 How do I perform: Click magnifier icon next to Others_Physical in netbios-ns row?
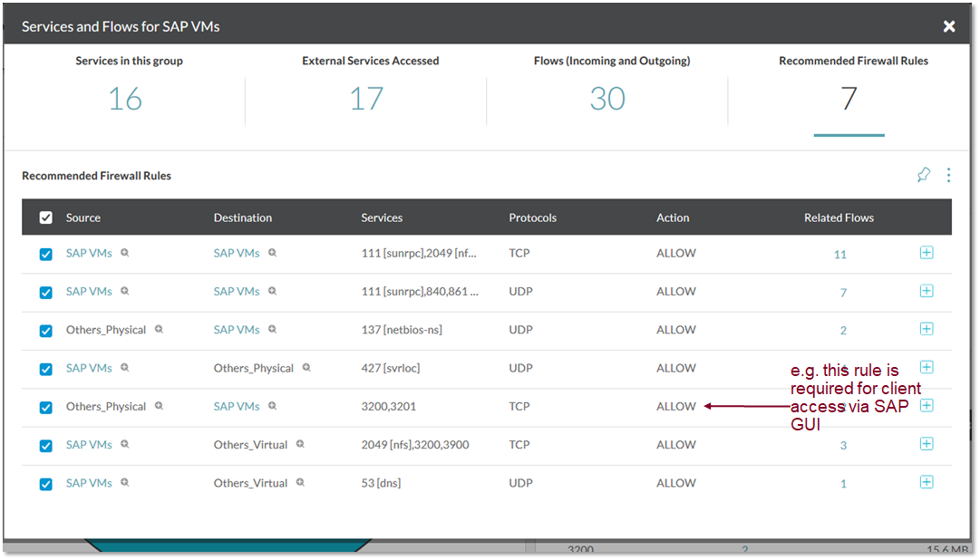click(x=159, y=330)
